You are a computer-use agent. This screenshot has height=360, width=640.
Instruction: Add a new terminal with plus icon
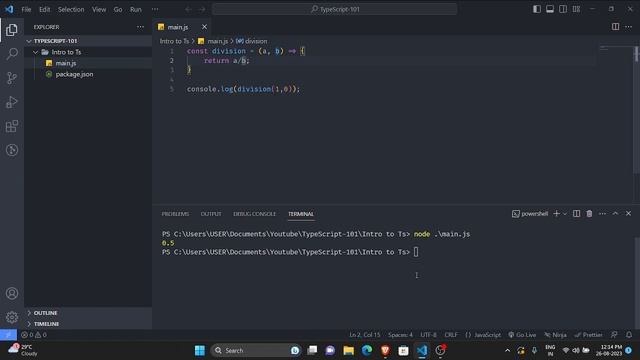coord(556,213)
